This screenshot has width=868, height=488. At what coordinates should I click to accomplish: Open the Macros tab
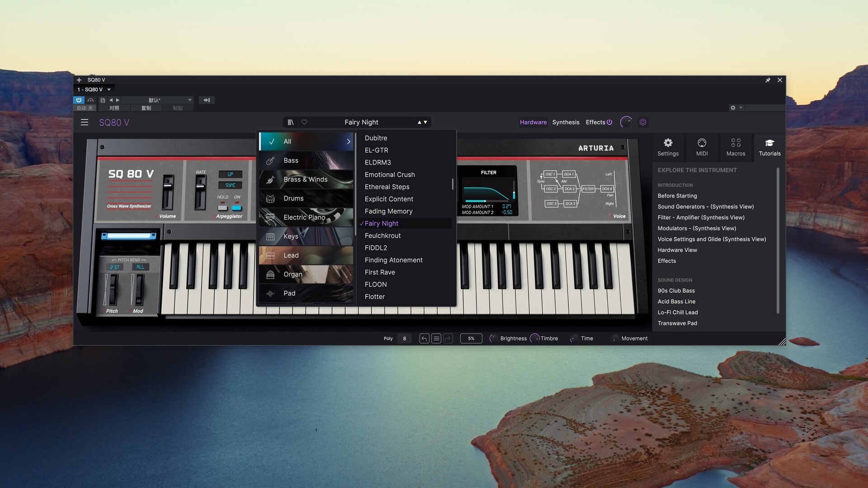coord(736,148)
